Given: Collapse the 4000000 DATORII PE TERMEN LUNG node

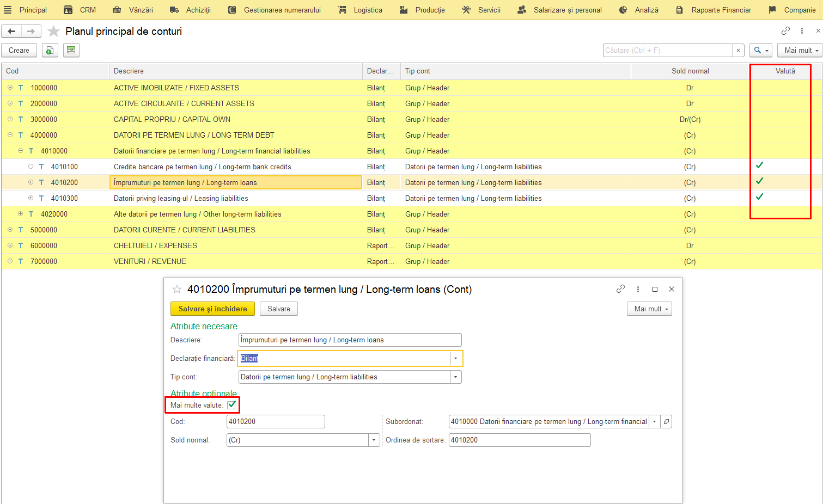Looking at the screenshot, I should tap(10, 135).
